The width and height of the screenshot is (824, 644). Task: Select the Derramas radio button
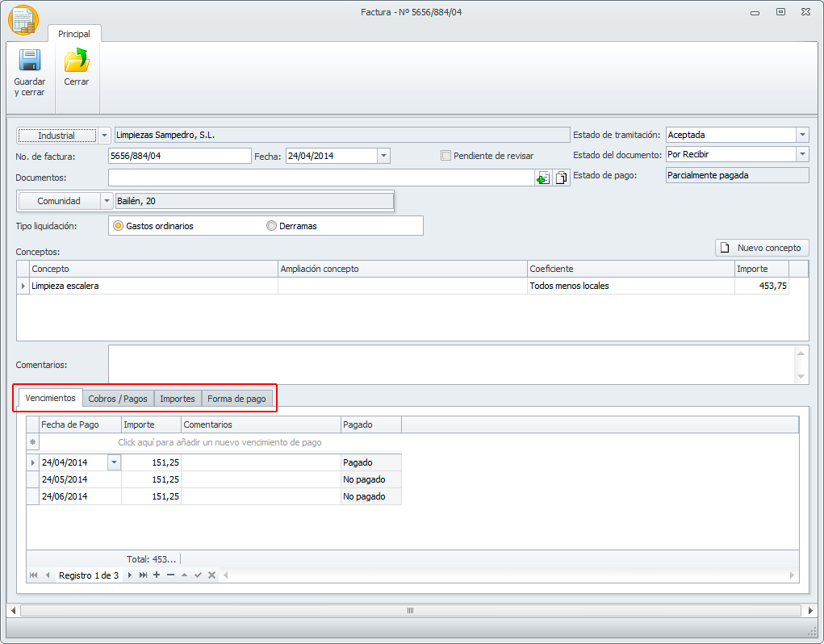point(271,226)
